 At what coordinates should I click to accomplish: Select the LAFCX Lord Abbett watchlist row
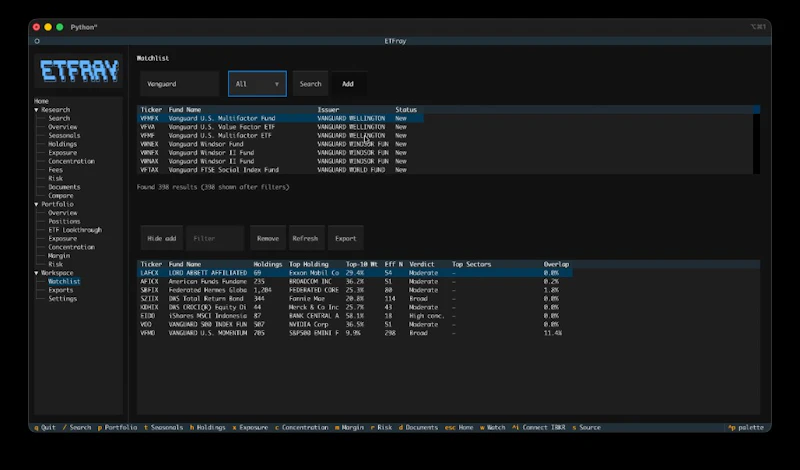point(355,273)
